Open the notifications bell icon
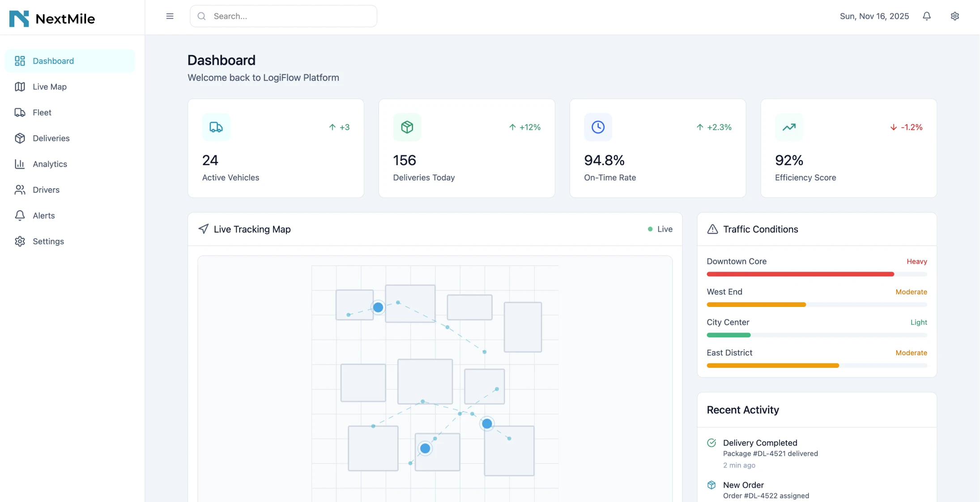The height and width of the screenshot is (502, 980). tap(926, 16)
